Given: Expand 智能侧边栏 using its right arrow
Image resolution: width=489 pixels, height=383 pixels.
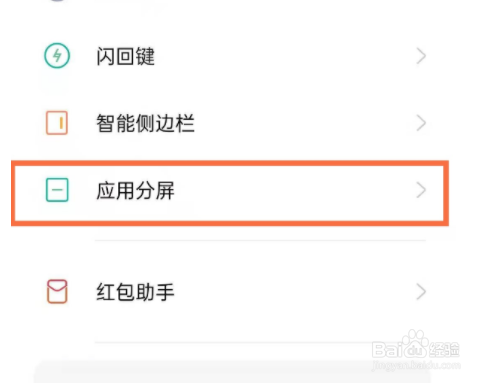Looking at the screenshot, I should (x=421, y=123).
